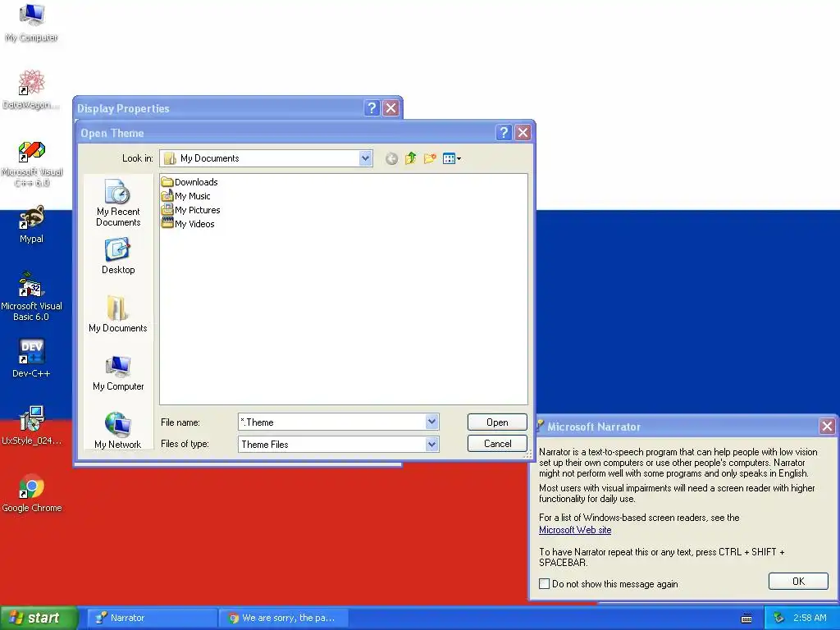Image resolution: width=840 pixels, height=630 pixels.
Task: Go up one folder level
Action: (x=411, y=158)
